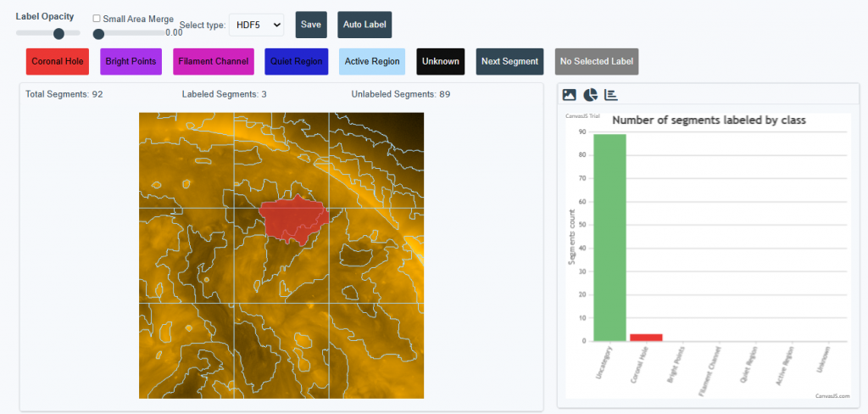Click the No Selected Label button
The image size is (868, 414).
click(596, 61)
